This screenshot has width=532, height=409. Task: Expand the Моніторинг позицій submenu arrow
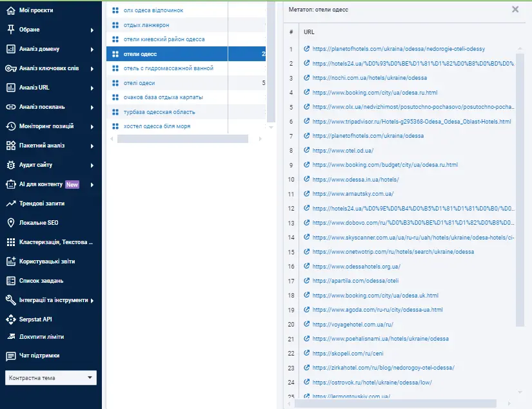(x=92, y=127)
